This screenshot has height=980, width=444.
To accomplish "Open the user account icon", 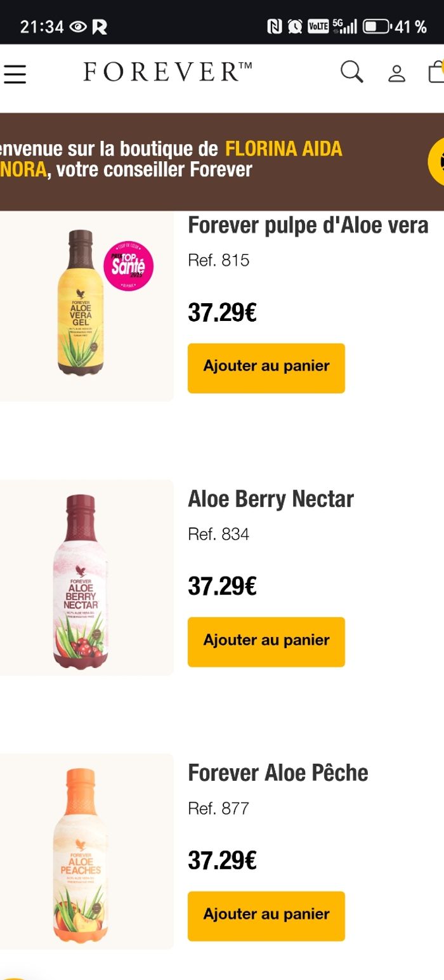I will click(396, 74).
